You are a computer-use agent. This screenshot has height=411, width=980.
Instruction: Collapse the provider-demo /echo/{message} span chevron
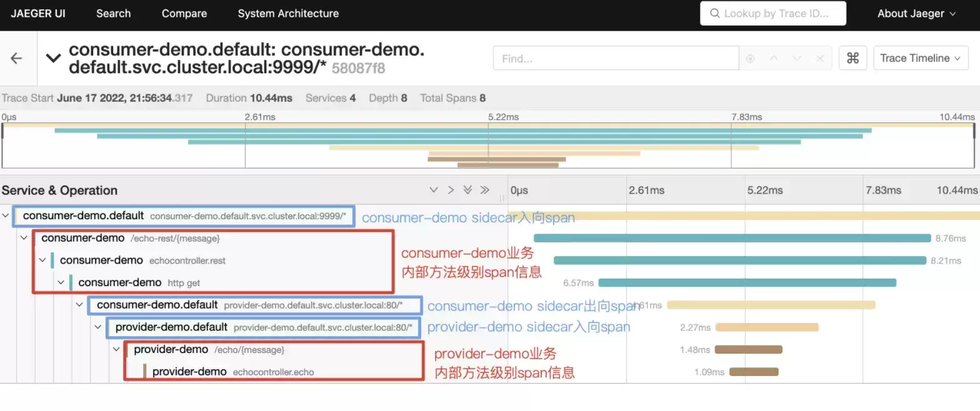pos(116,349)
